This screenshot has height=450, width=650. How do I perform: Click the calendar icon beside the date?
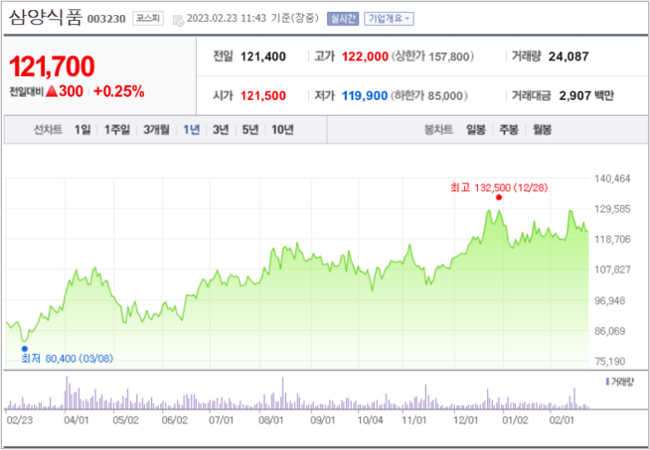coord(178,20)
